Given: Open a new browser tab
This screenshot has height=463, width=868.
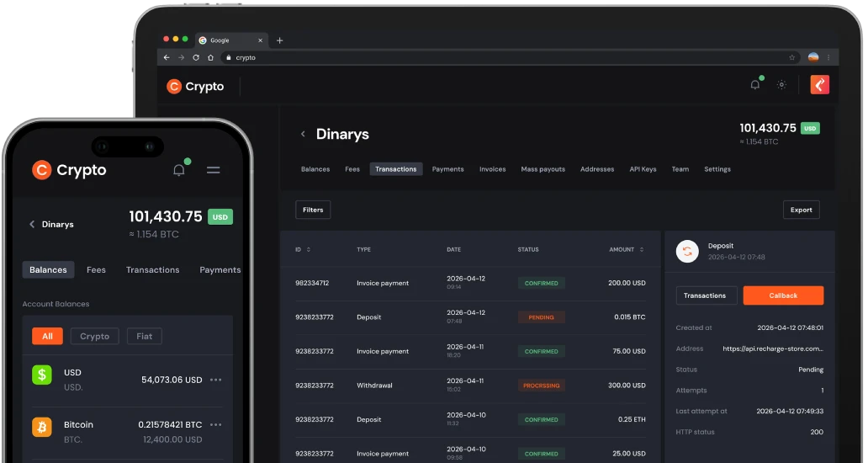Looking at the screenshot, I should coord(279,40).
